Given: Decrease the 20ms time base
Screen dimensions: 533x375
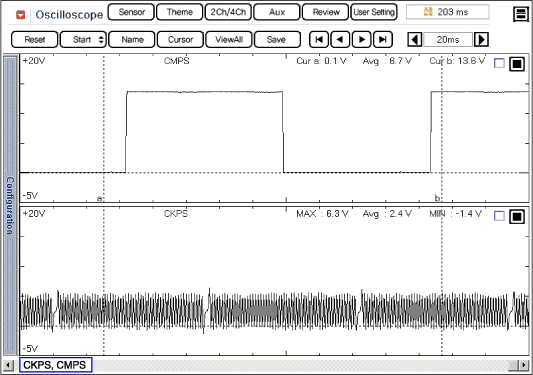Looking at the screenshot, I should pos(415,40).
